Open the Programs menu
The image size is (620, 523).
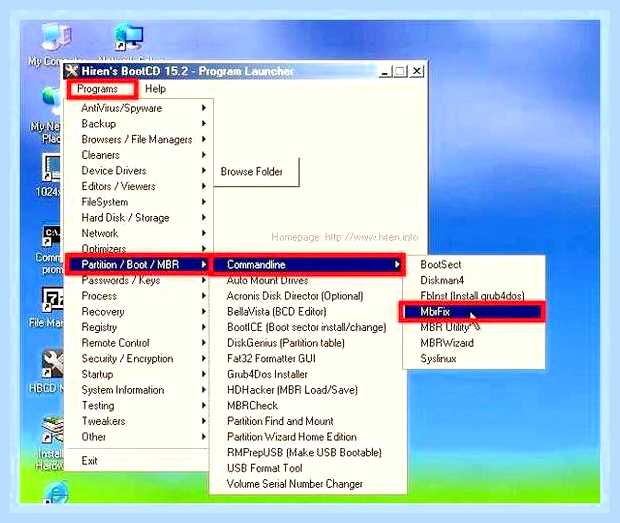point(97,89)
